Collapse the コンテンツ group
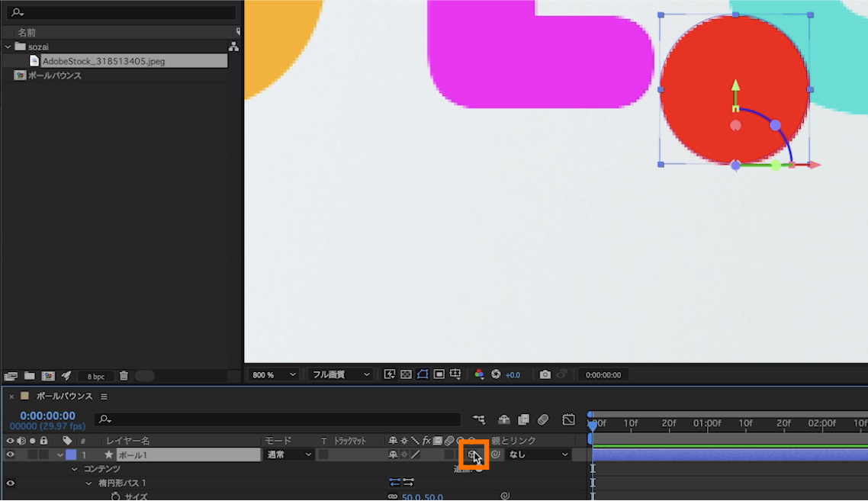This screenshot has height=501, width=868. click(74, 469)
